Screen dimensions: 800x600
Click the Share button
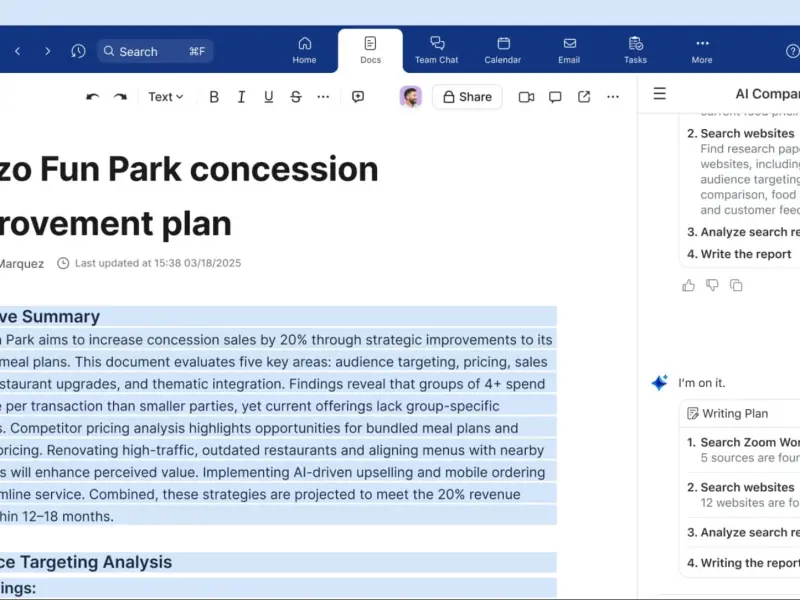tap(467, 97)
